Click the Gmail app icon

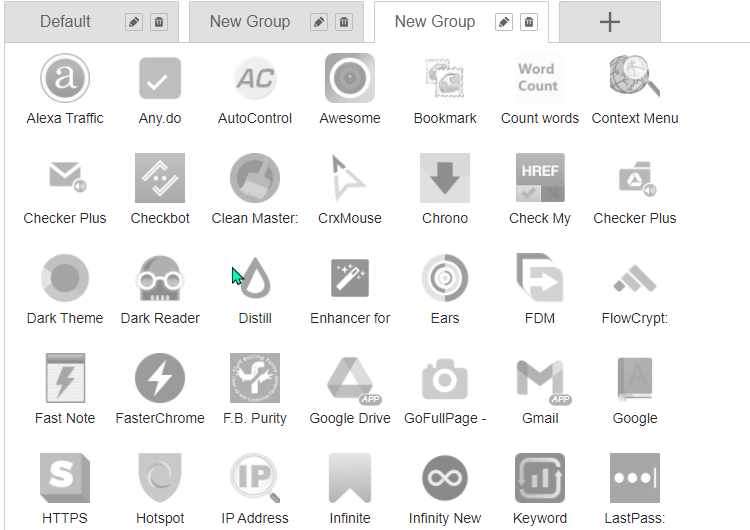point(542,381)
